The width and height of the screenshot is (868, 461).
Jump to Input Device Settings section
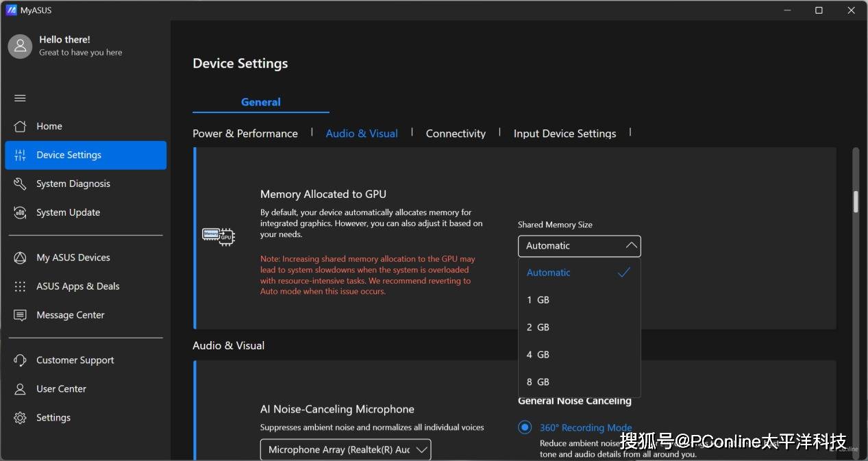click(565, 134)
